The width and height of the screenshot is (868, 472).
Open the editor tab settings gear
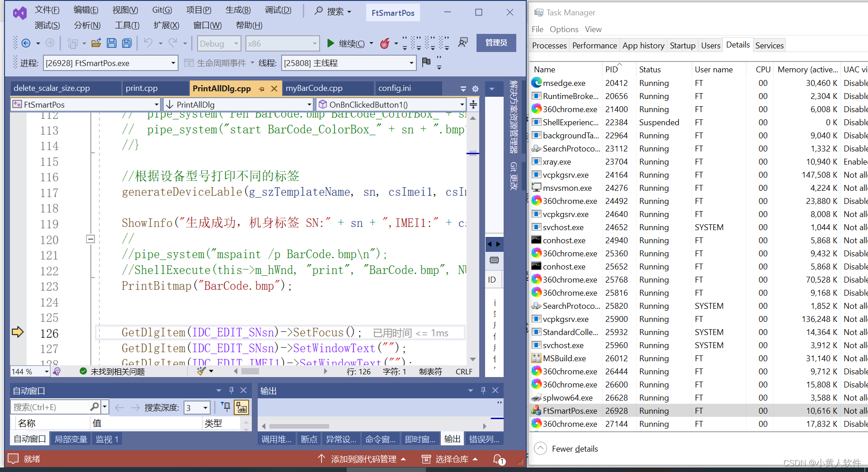click(475, 89)
